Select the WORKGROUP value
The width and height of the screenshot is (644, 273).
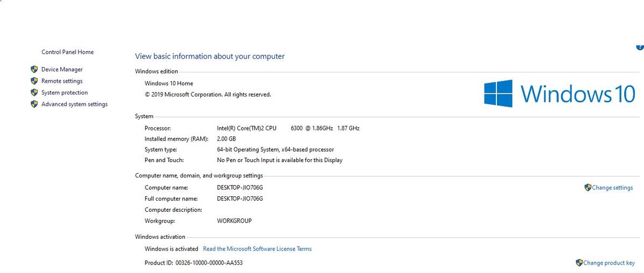(234, 221)
